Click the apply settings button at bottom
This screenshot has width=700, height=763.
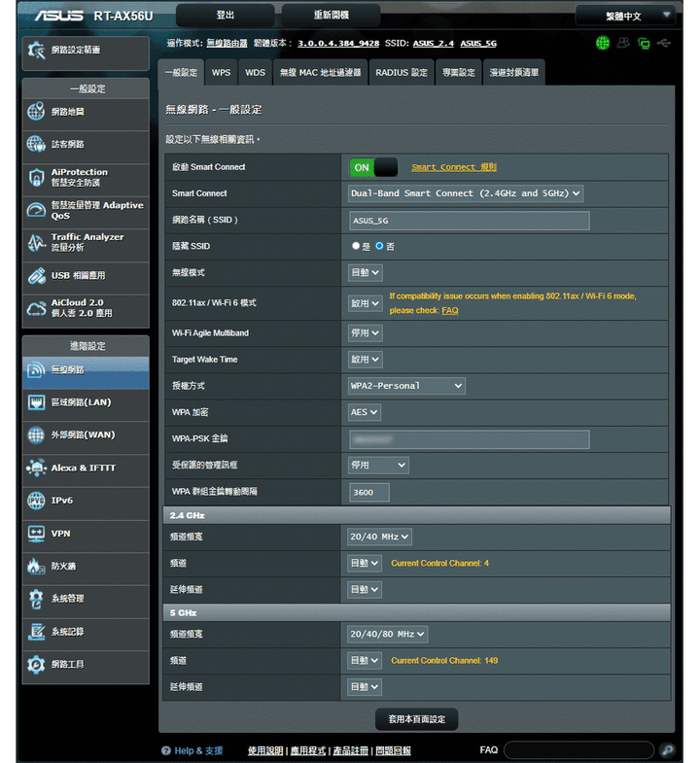click(x=417, y=719)
